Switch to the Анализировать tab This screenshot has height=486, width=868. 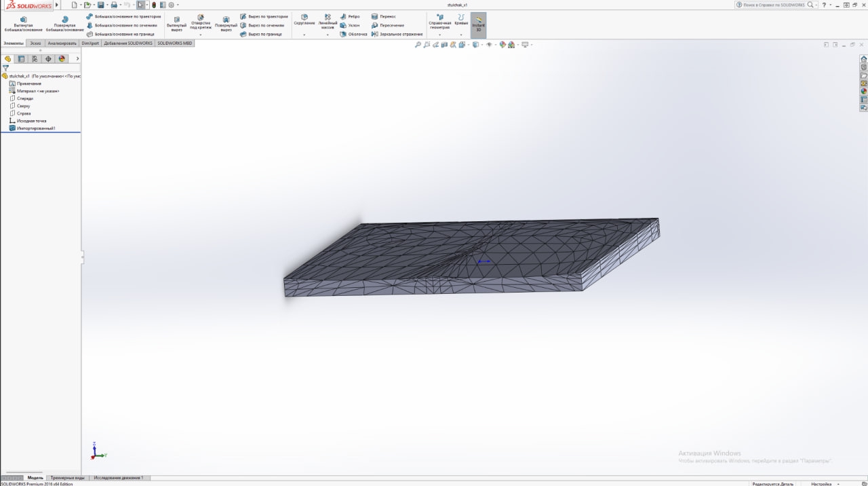62,43
